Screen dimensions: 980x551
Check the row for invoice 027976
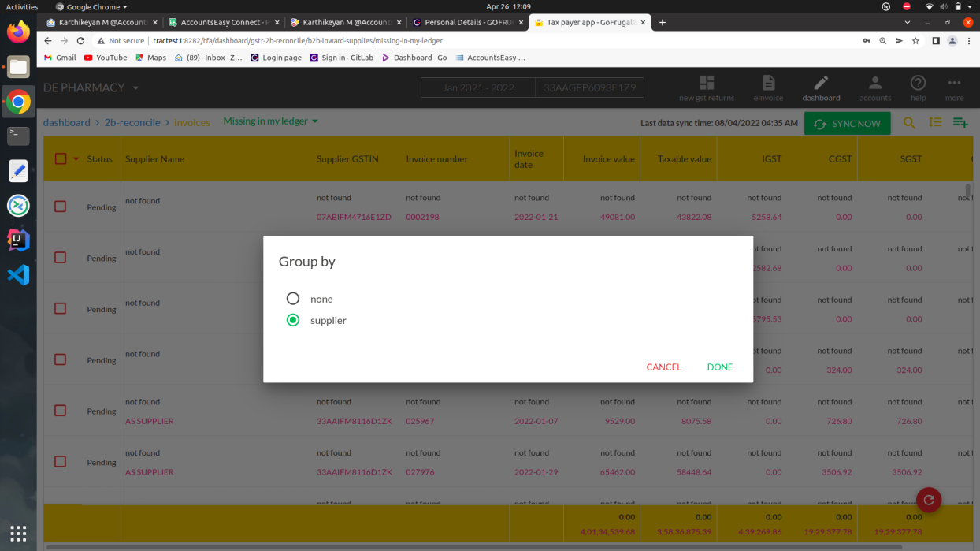click(x=60, y=462)
